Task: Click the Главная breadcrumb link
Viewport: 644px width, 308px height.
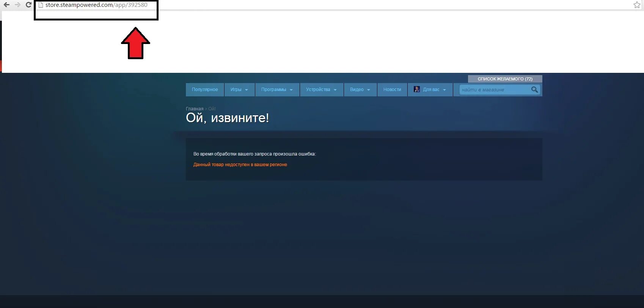Action: pyautogui.click(x=195, y=109)
